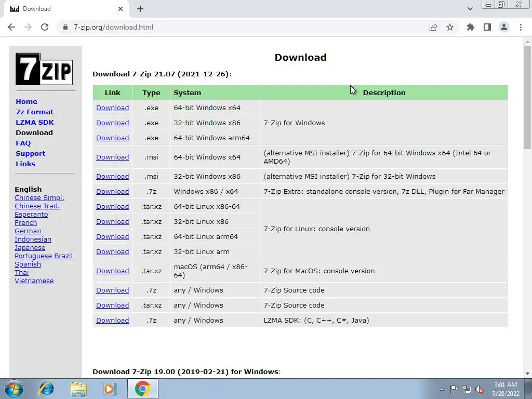Open the extensions puzzle icon
The height and width of the screenshot is (399, 532).
[x=471, y=27]
